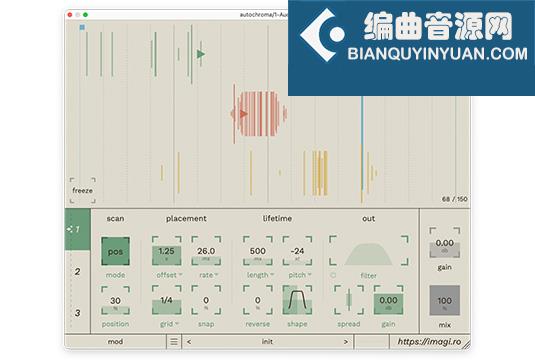The width and height of the screenshot is (535, 363).
Task: Click the lifetime section header
Action: point(277,218)
